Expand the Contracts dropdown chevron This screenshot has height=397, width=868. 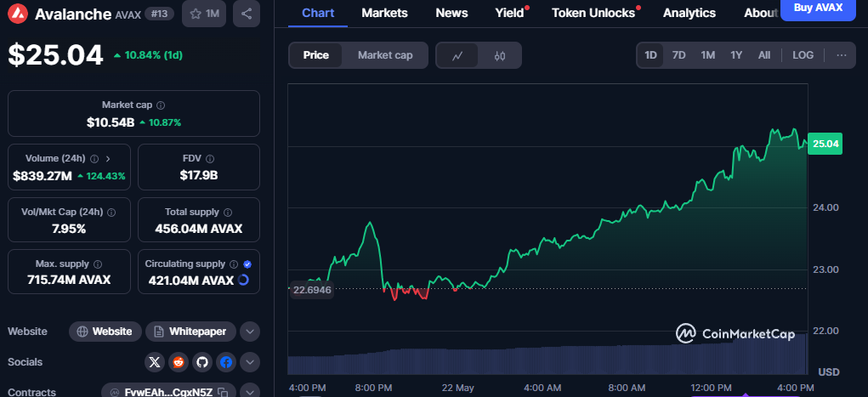coord(250,391)
